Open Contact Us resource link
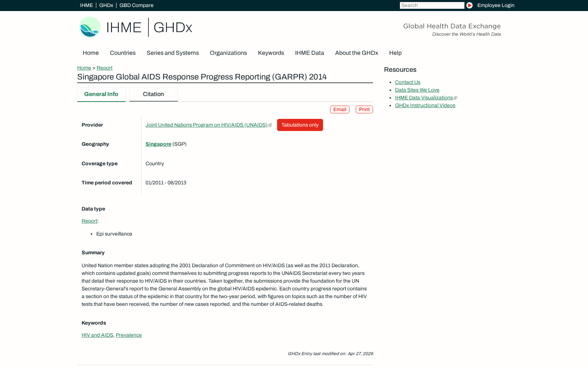This screenshot has height=368, width=588. coord(408,82)
